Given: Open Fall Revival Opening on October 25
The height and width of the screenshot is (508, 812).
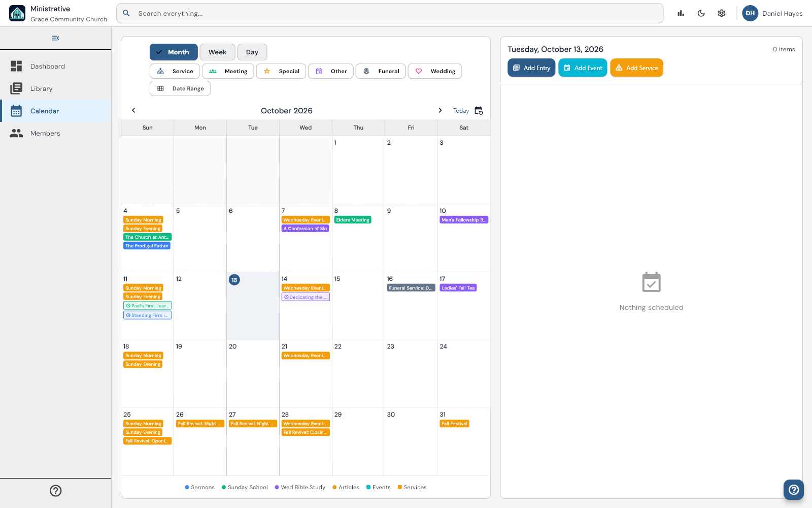Looking at the screenshot, I should (x=148, y=441).
